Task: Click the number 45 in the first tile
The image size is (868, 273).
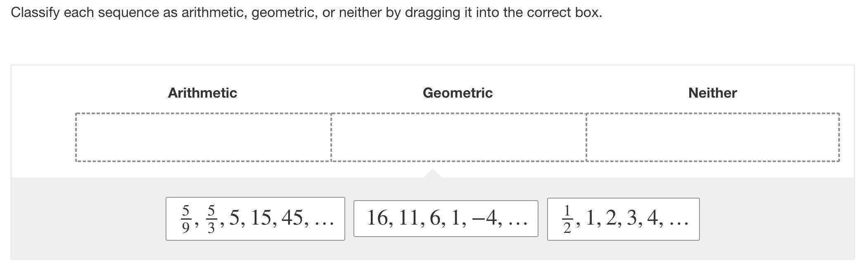Action: tap(292, 218)
